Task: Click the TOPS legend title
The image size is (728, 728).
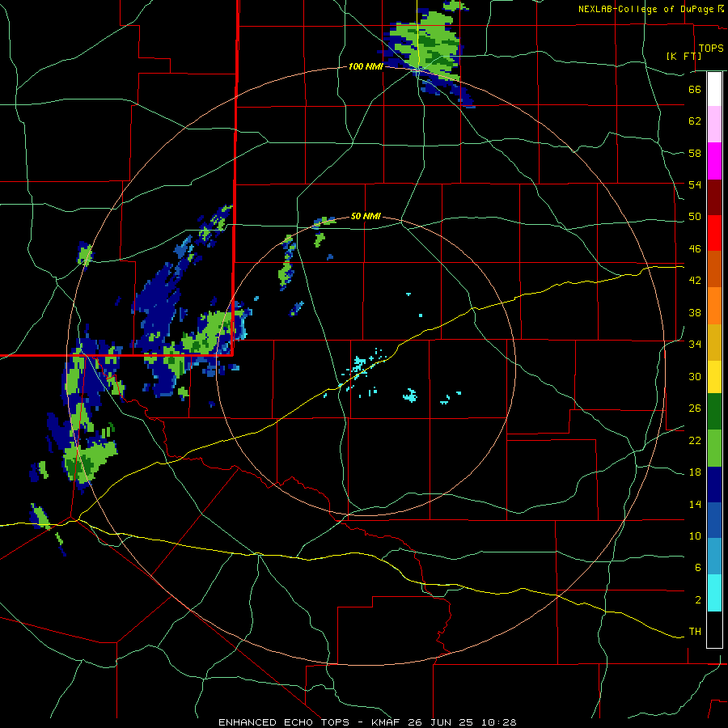Action: [x=711, y=49]
